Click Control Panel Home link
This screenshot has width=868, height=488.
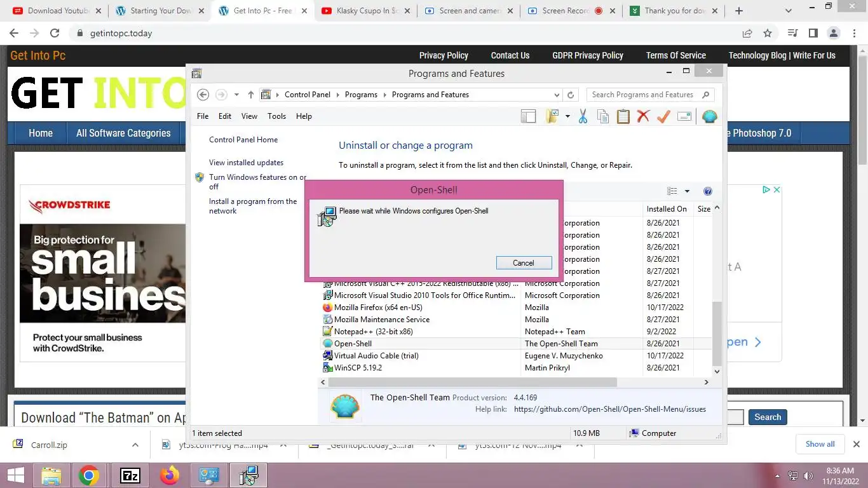click(x=243, y=140)
